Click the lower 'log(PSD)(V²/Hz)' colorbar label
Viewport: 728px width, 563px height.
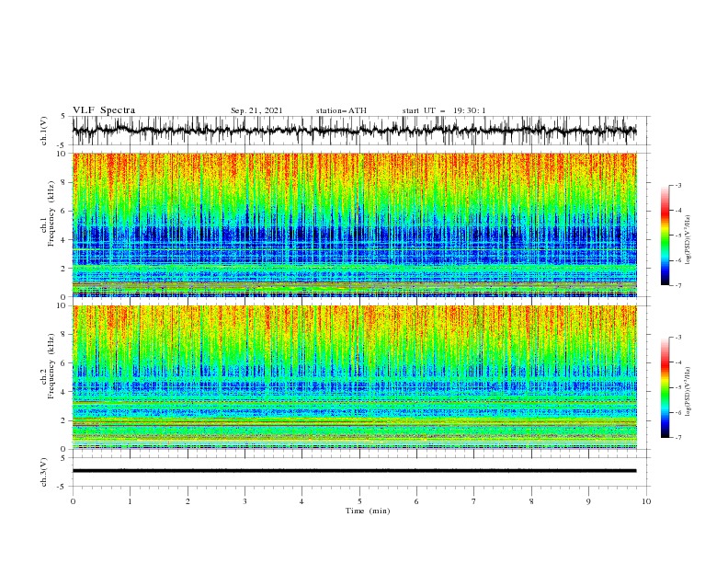688,391
